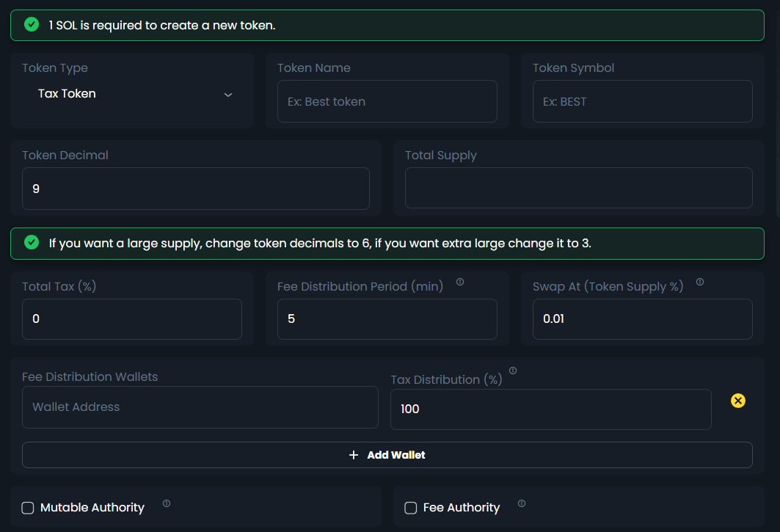Edit the Total Tax (%) field
This screenshot has height=532, width=780.
click(x=131, y=319)
